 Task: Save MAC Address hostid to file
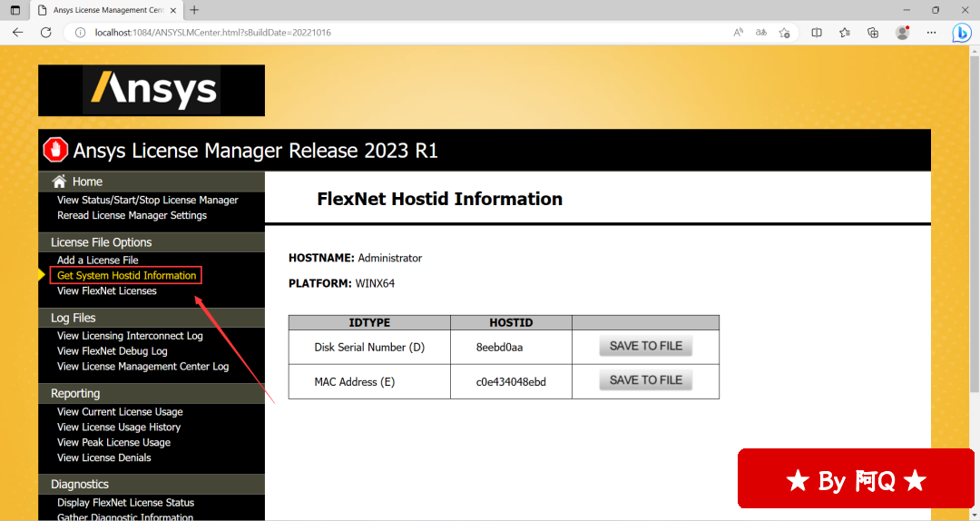[x=646, y=380]
